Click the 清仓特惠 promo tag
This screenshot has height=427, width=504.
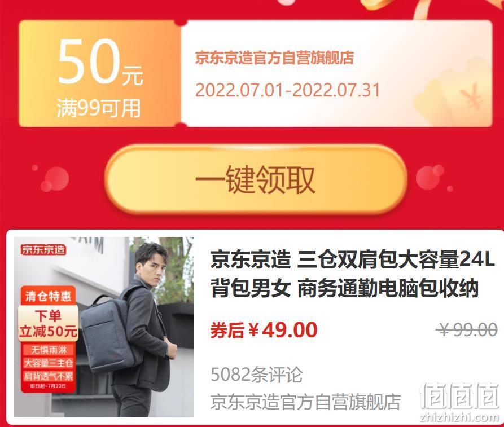click(48, 296)
